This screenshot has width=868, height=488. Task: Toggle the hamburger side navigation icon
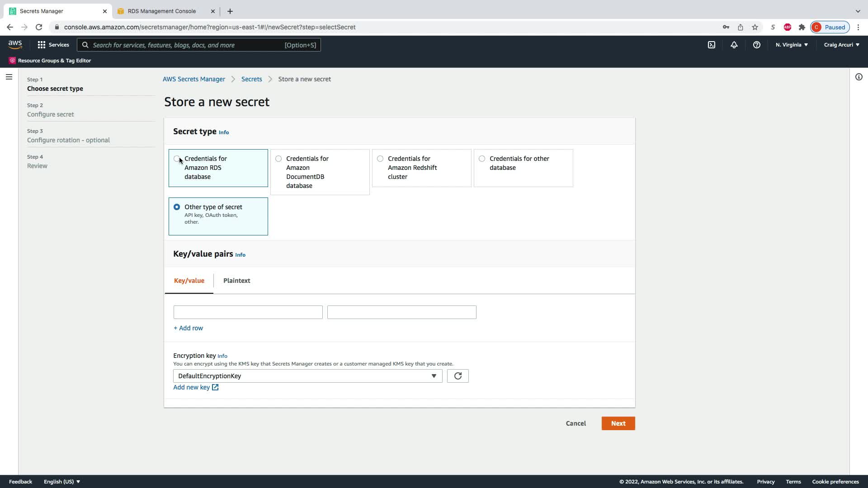tap(9, 77)
